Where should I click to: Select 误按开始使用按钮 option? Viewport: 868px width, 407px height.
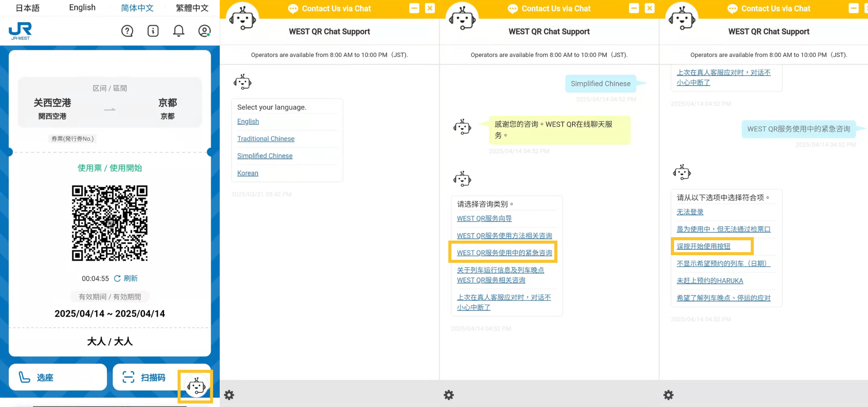click(x=703, y=246)
